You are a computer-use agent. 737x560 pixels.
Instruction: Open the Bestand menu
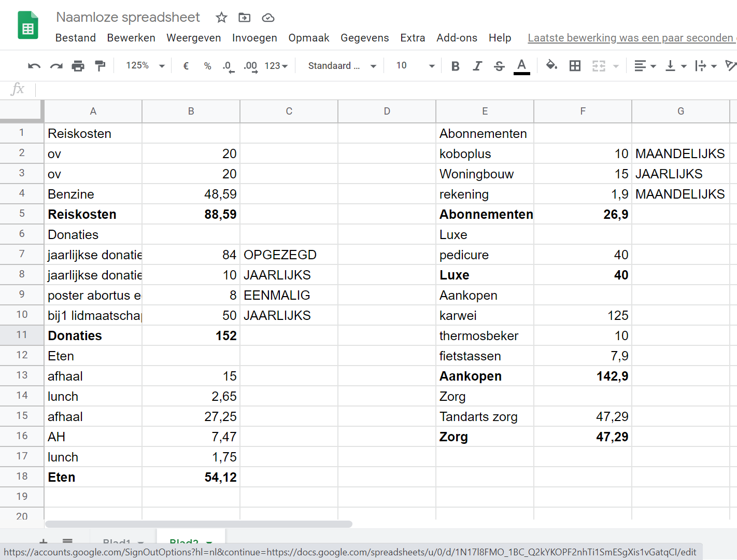tap(76, 38)
